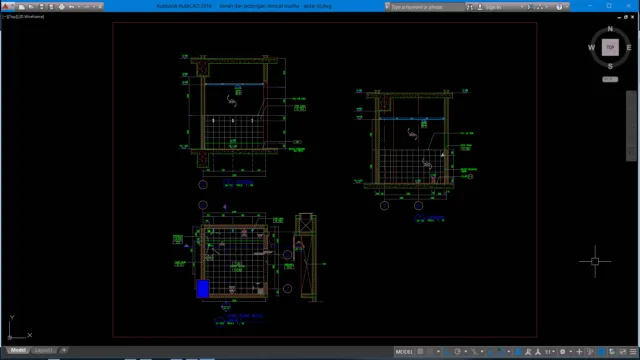640x360 pixels.
Task: Expand polar tracking angle dropdown
Action: (x=466, y=352)
